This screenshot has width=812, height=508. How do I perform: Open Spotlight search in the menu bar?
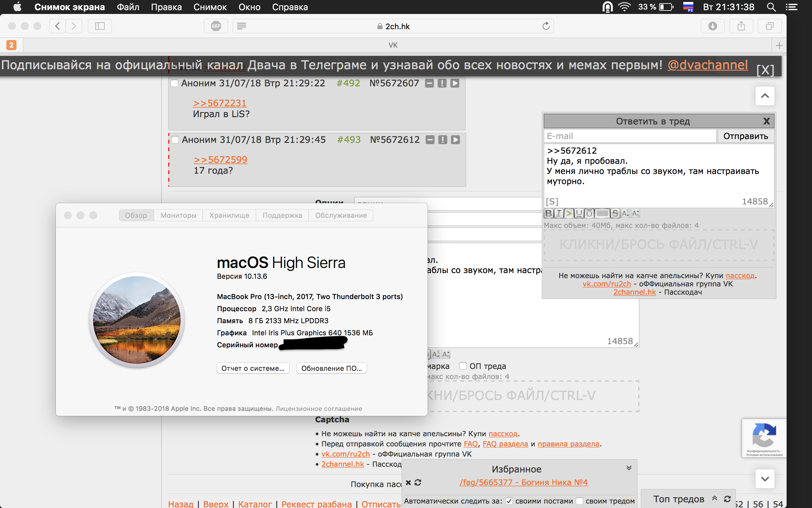tap(771, 7)
